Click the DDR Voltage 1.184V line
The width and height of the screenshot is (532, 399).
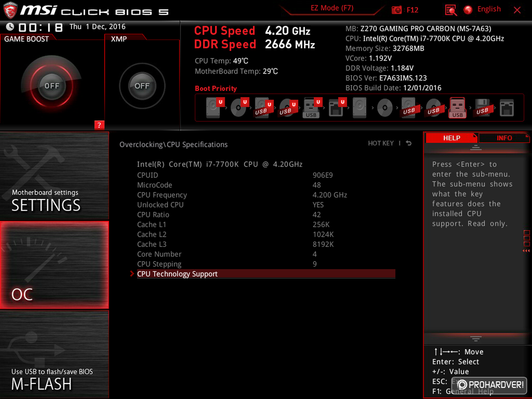[379, 68]
